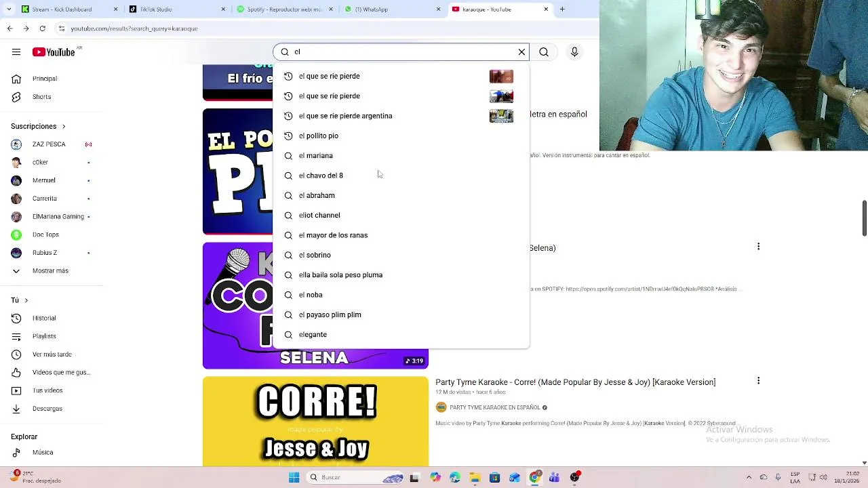Screen dimensions: 868x488
Task: Click the magnifier search button
Action: 544,52
